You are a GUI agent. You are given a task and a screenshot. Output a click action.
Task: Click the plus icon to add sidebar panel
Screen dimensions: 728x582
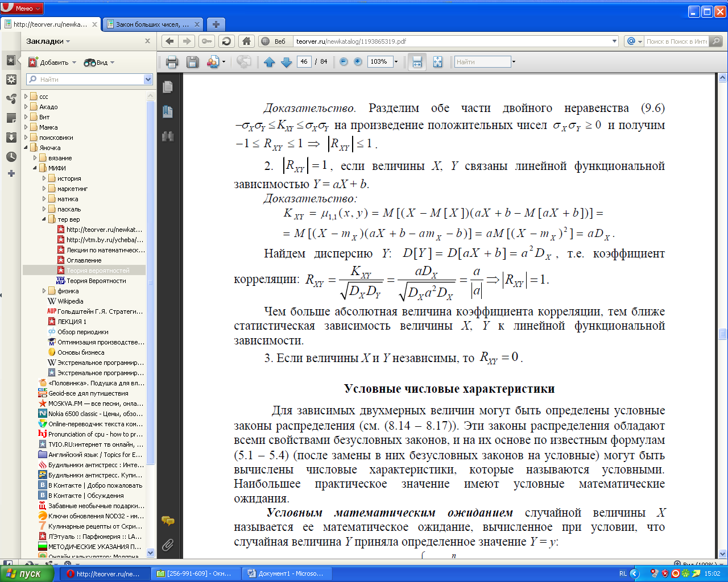coord(11,173)
